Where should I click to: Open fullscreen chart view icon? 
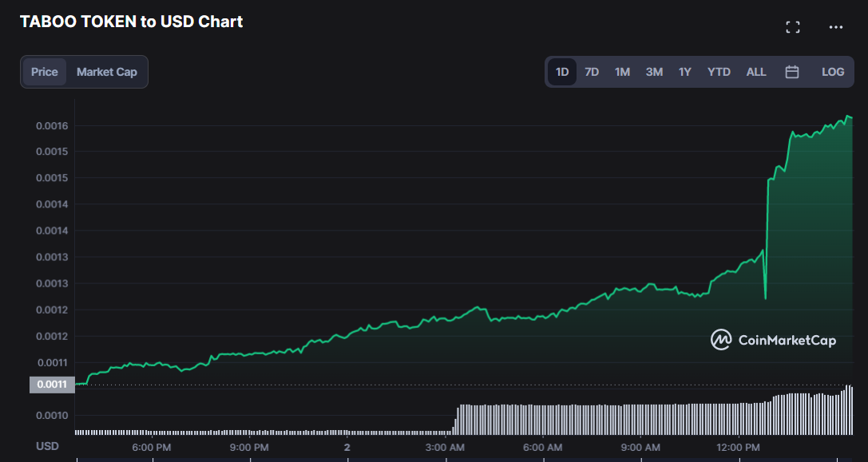coord(793,27)
